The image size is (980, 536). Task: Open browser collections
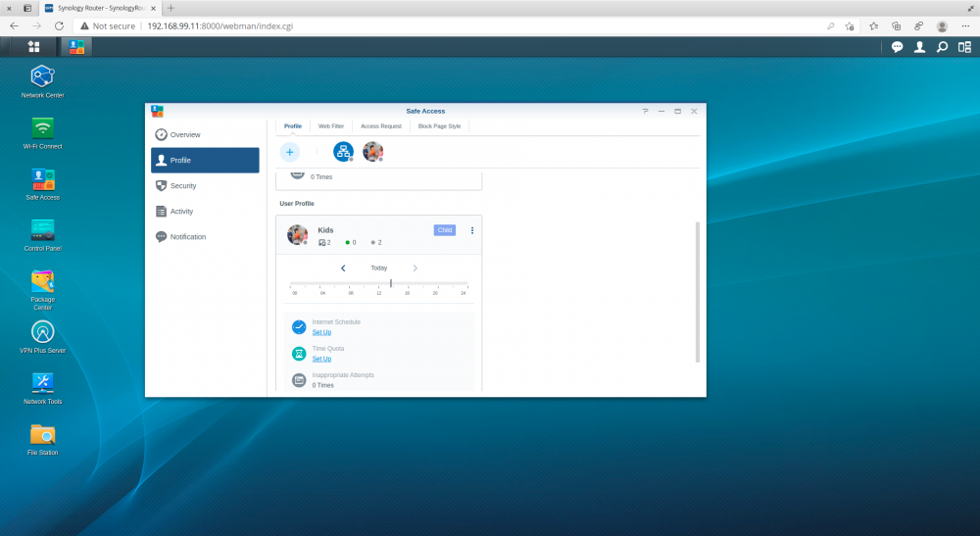[x=897, y=26]
